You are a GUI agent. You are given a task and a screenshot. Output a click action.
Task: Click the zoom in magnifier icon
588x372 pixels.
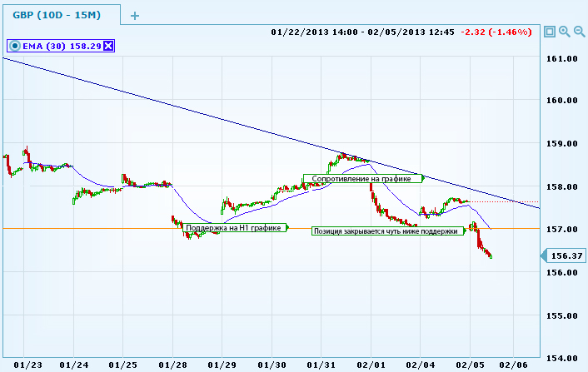point(565,32)
